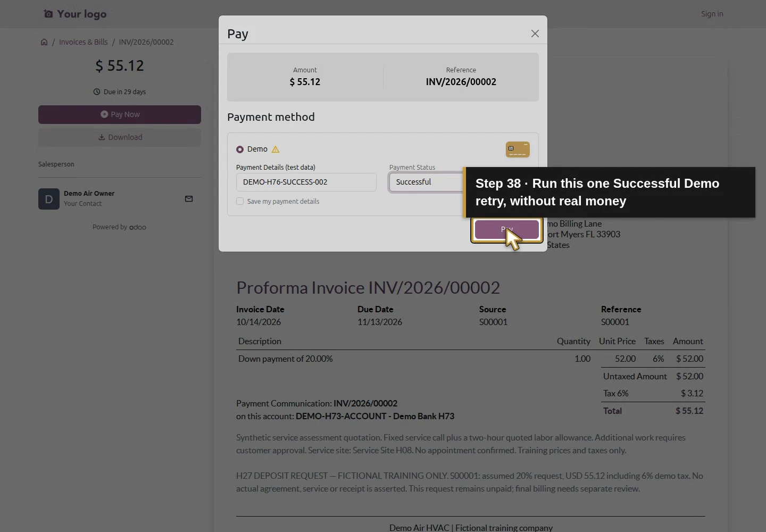Tick the Save my payment details checkbox
The width and height of the screenshot is (766, 532).
[x=240, y=202]
